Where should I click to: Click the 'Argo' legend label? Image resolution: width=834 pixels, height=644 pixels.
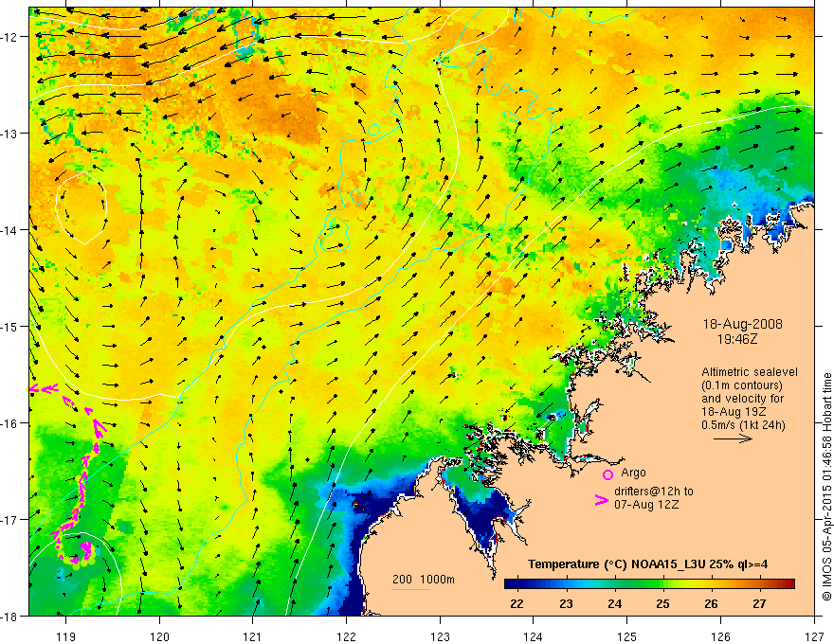tap(633, 473)
